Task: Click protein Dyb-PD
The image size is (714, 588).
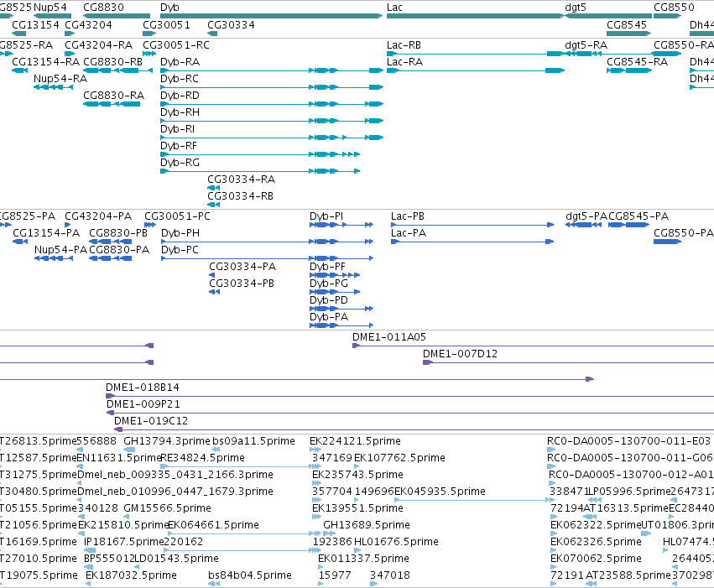Action: point(329,300)
